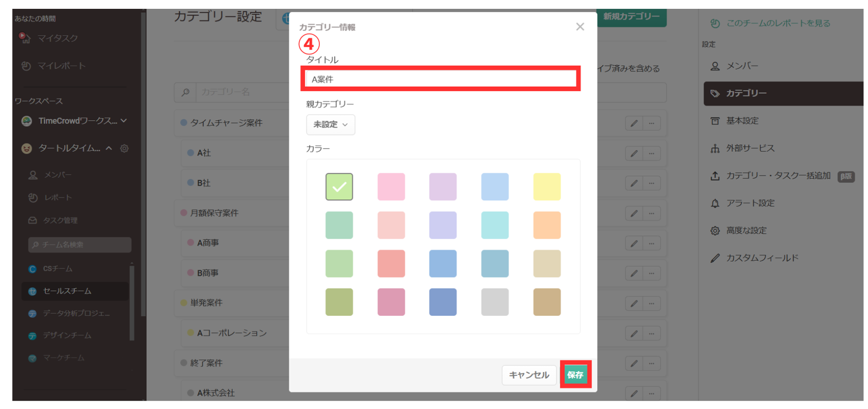Choose the orange color swatch

pos(546,225)
